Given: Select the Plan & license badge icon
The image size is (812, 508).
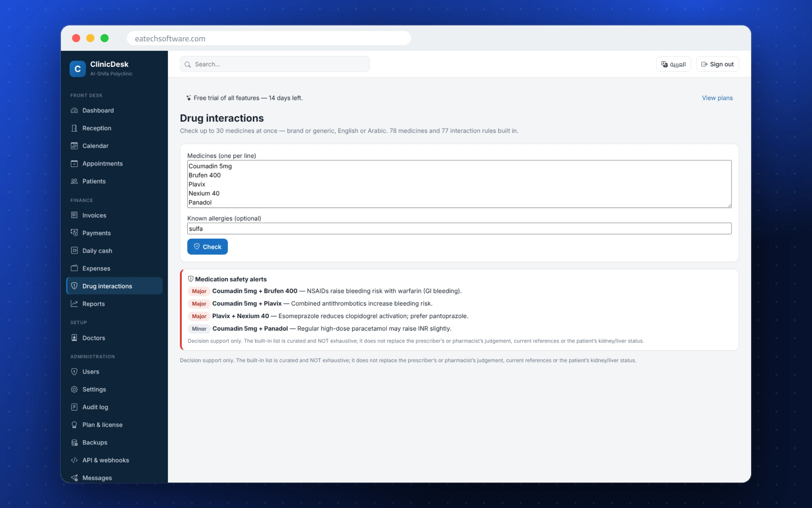Looking at the screenshot, I should tap(74, 425).
